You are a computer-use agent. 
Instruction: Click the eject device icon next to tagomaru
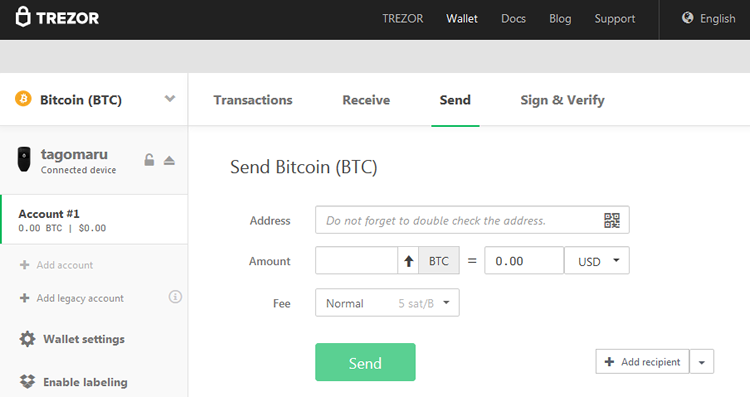(x=169, y=160)
